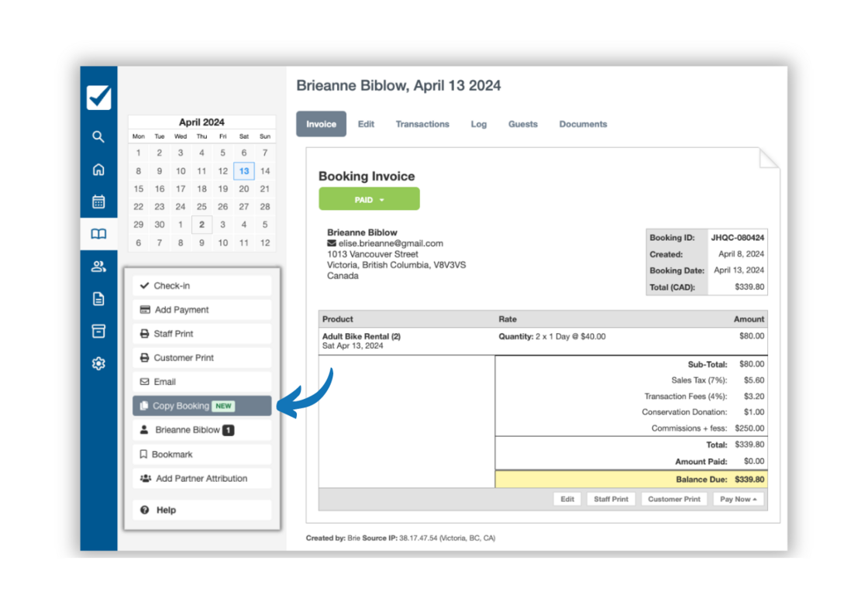Viewport: 868px width, 595px height.
Task: Open the Pay Now dropdown
Action: click(x=737, y=499)
